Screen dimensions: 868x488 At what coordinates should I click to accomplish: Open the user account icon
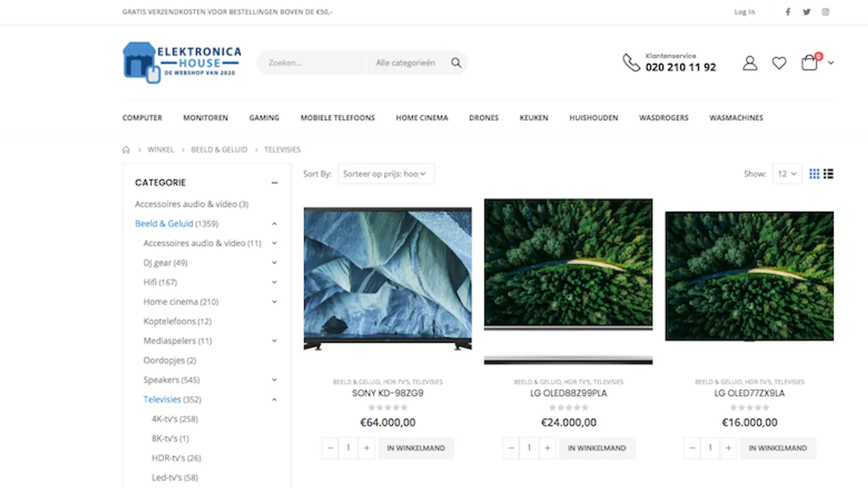click(750, 63)
